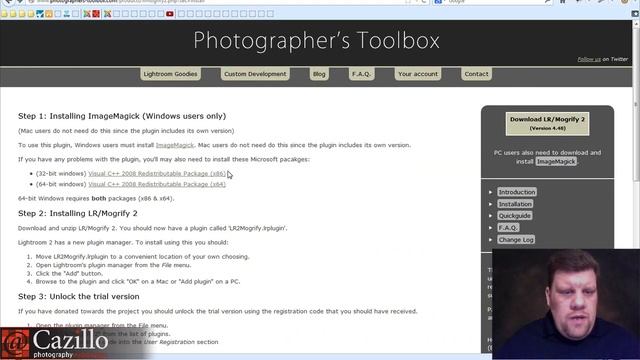Follow the 'Follow us' Twitter link

(589, 59)
